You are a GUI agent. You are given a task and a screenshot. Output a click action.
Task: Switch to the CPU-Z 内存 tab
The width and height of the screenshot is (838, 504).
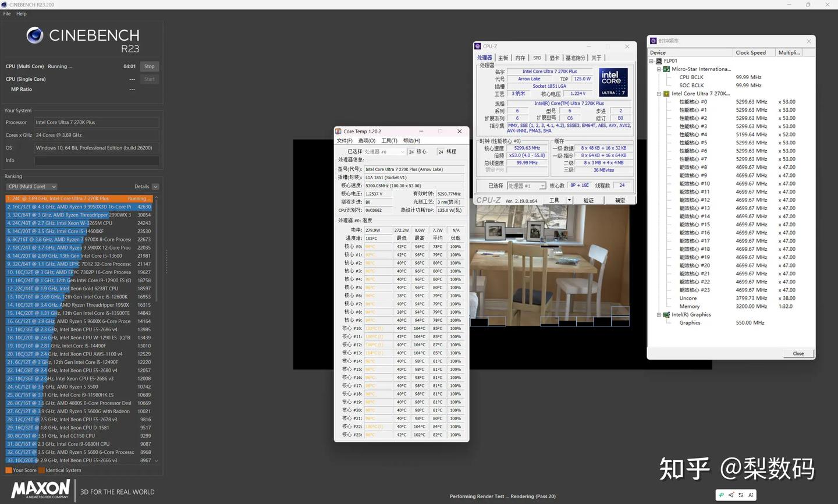coord(520,58)
